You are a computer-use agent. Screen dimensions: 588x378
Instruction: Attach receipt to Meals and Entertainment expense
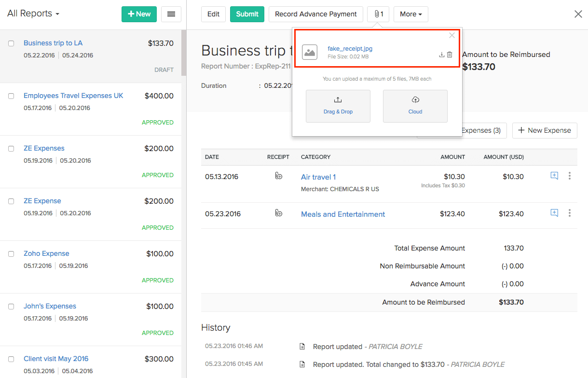[x=278, y=213]
